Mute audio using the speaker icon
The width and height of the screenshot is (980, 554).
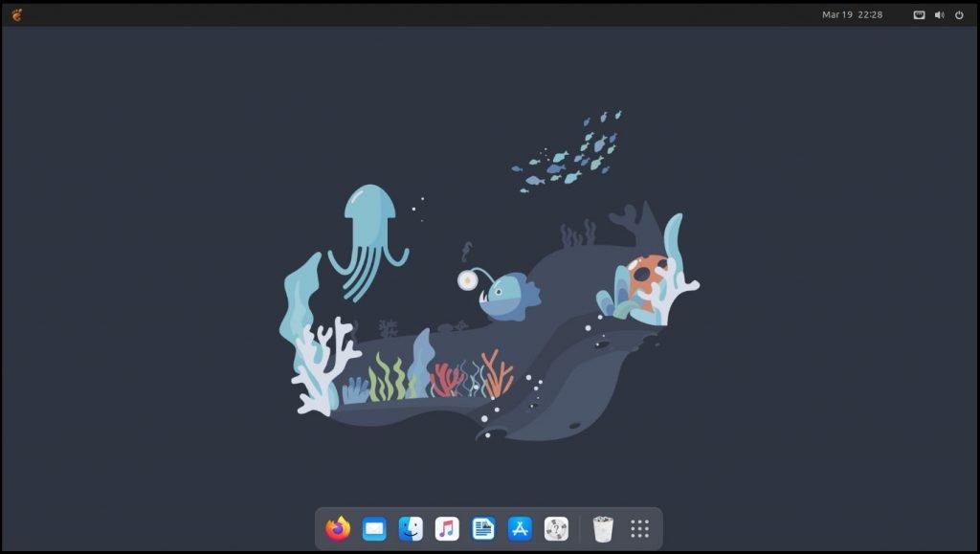click(938, 14)
